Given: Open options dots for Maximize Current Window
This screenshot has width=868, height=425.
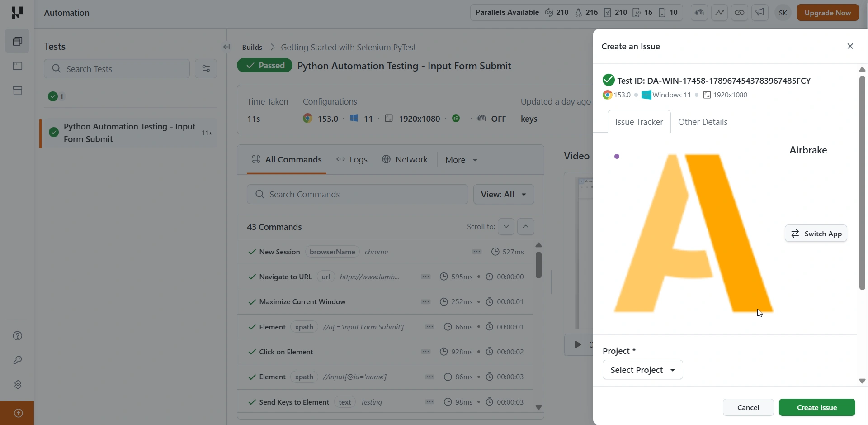Looking at the screenshot, I should tap(425, 302).
